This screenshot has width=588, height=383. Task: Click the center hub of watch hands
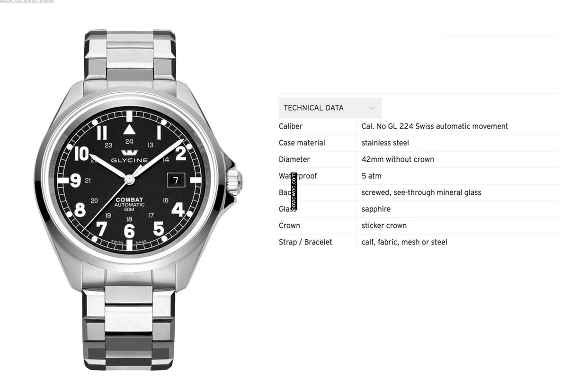tap(129, 178)
